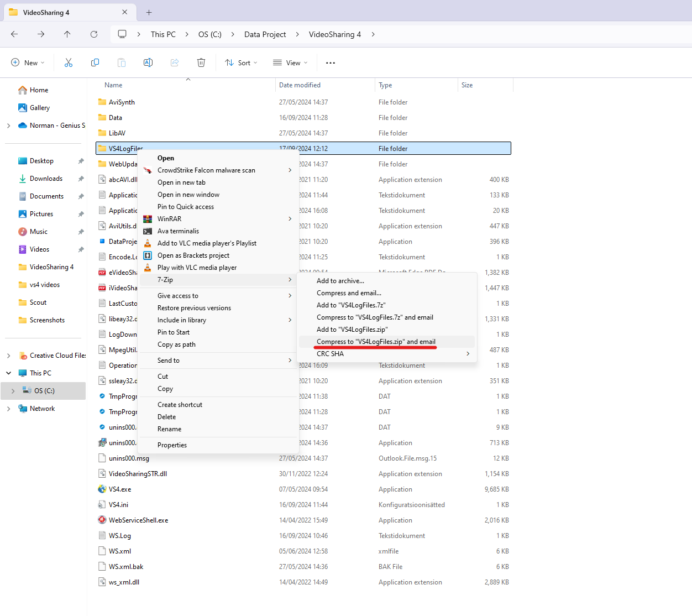Click the CrowdStrike Falcon scan icon
The height and width of the screenshot is (616, 692).
coord(148,170)
